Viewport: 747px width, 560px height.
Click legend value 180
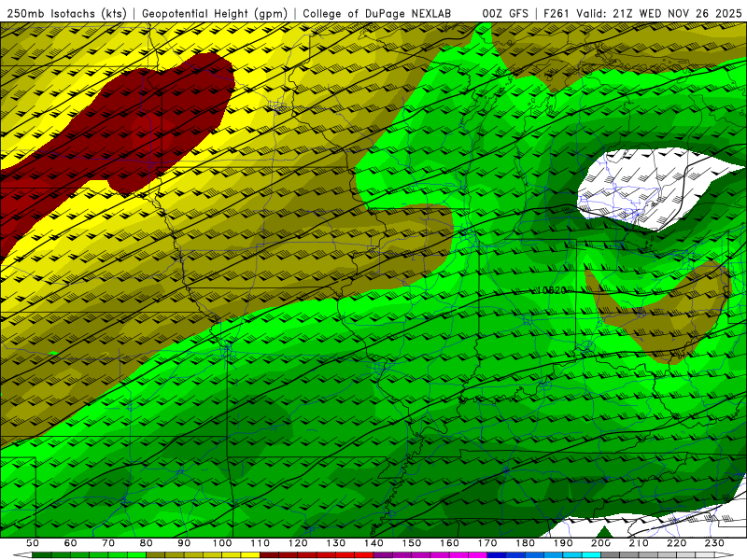tap(525, 543)
